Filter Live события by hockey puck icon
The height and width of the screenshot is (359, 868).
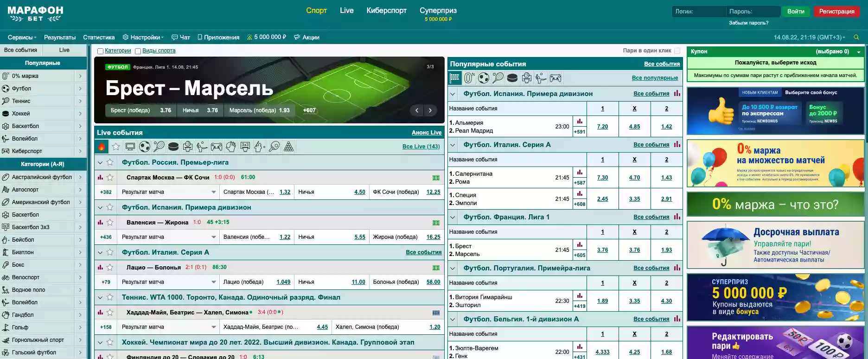[x=173, y=147]
